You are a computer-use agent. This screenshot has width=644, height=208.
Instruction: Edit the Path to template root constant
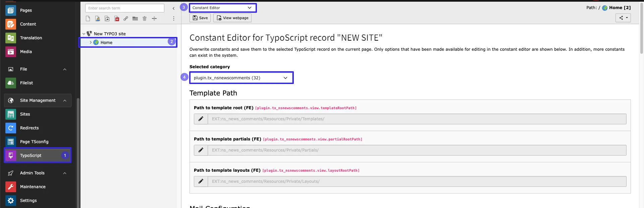pyautogui.click(x=201, y=119)
